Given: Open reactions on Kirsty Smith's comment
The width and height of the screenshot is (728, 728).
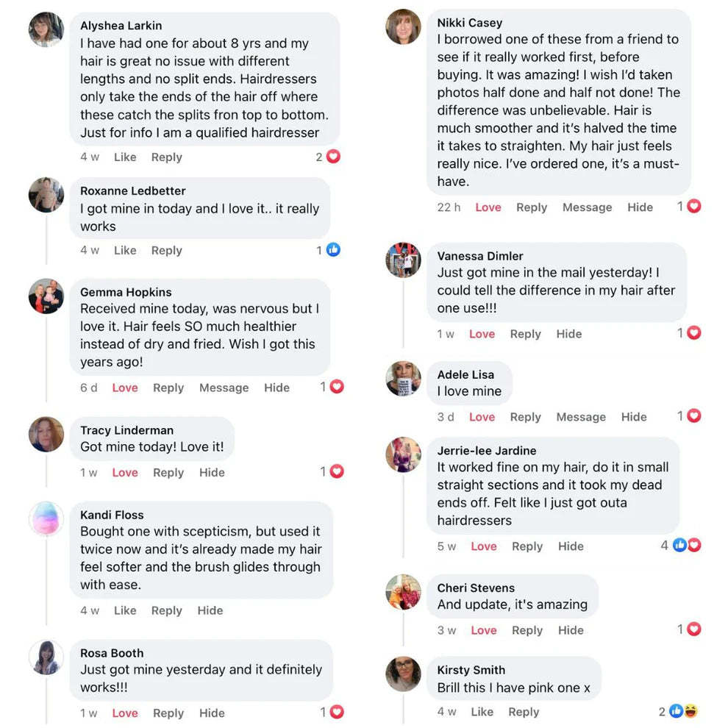Looking at the screenshot, I should [684, 711].
